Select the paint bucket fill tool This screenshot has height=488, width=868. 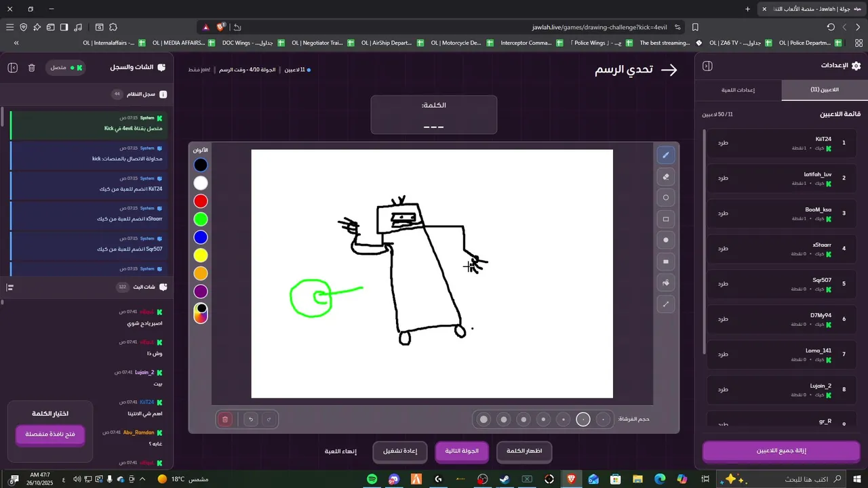click(x=666, y=283)
